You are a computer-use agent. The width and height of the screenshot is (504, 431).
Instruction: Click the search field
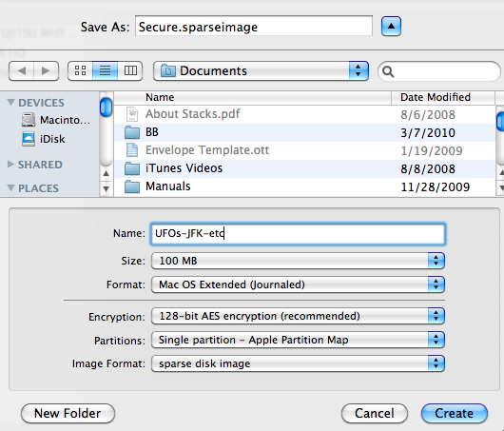439,71
